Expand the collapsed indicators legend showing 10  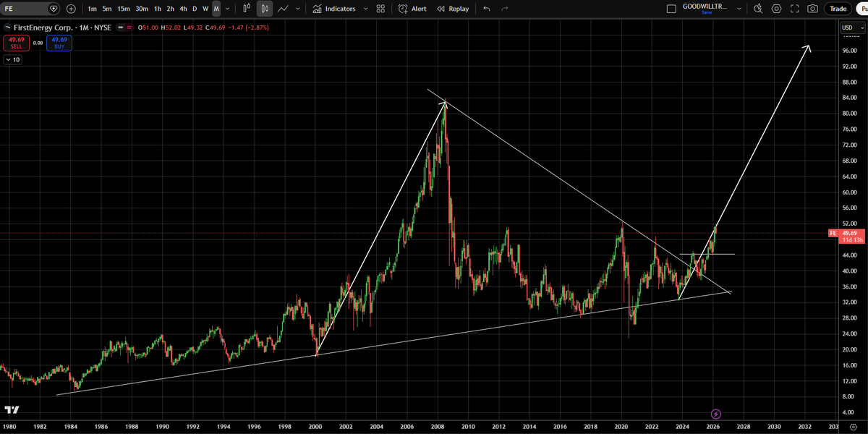click(x=12, y=60)
